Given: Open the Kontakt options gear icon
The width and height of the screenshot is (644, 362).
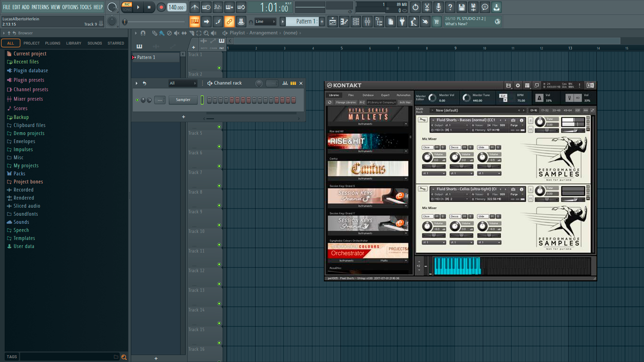Looking at the screenshot, I should 518,85.
